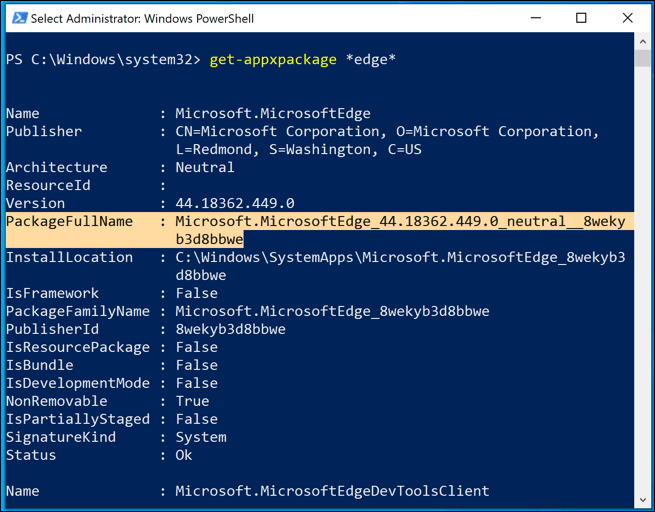Click the Microsoft.MicrosoftEdgeDevToolsClient name
Image resolution: width=655 pixels, height=512 pixels.
coord(332,492)
